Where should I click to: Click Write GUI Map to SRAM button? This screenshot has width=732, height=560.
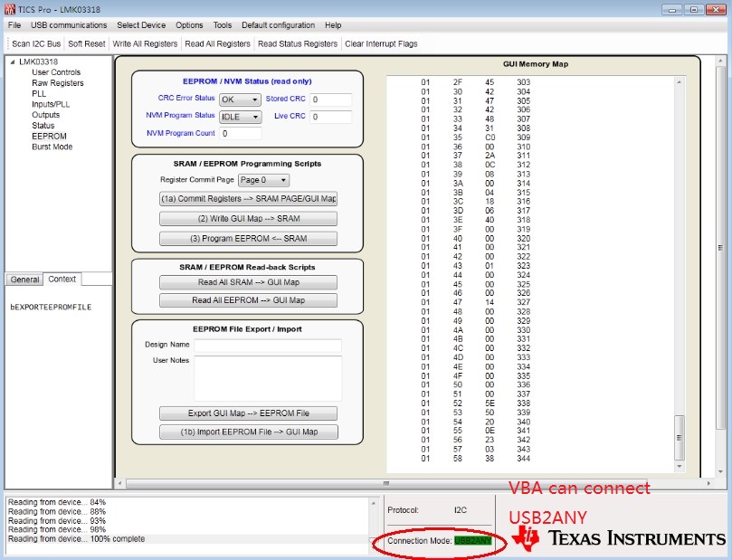point(248,219)
